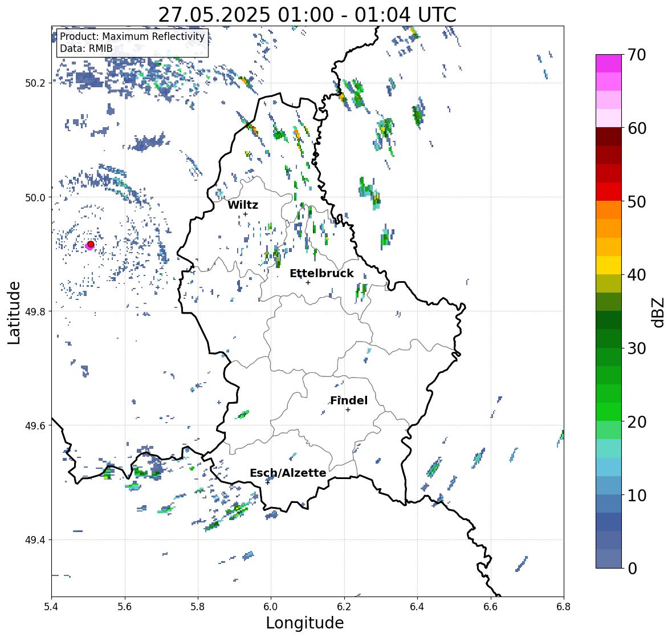Select the Wiltz city label

(x=243, y=205)
